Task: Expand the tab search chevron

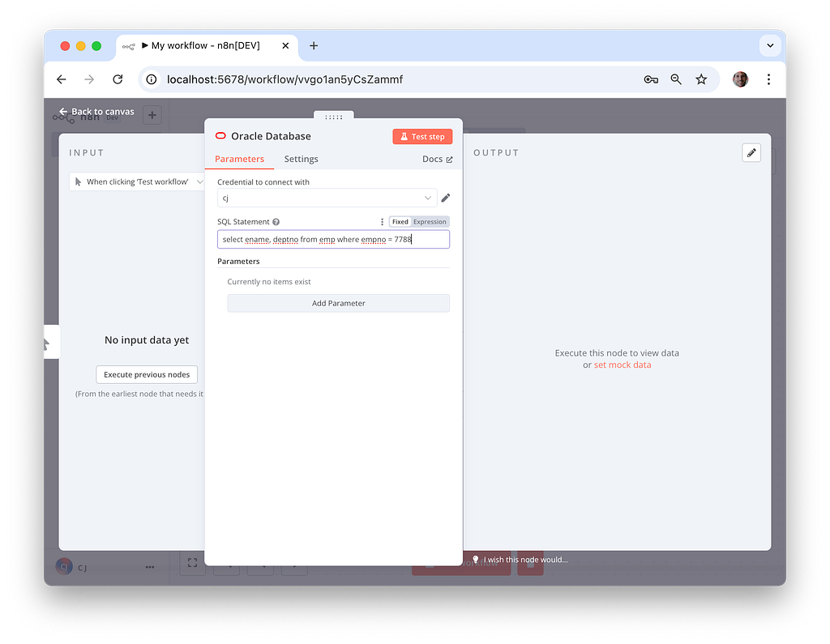Action: coord(770,46)
